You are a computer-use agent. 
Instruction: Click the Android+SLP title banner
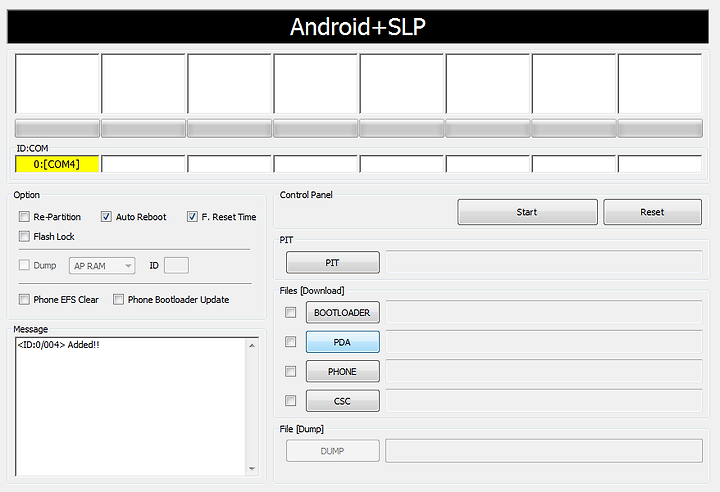(x=358, y=27)
